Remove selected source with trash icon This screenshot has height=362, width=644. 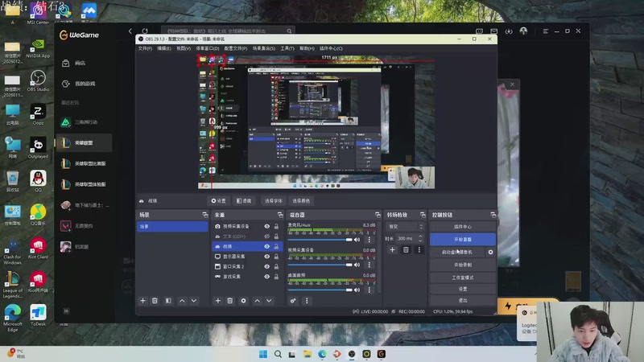(230, 301)
